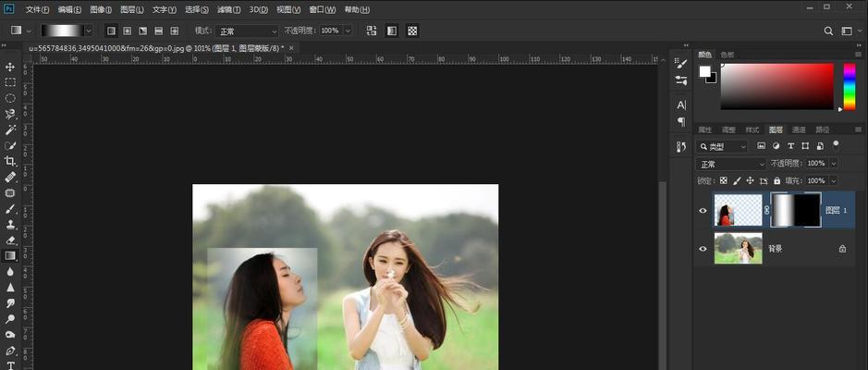Toggle the text layer filter icon
The image size is (868, 370).
(x=790, y=146)
